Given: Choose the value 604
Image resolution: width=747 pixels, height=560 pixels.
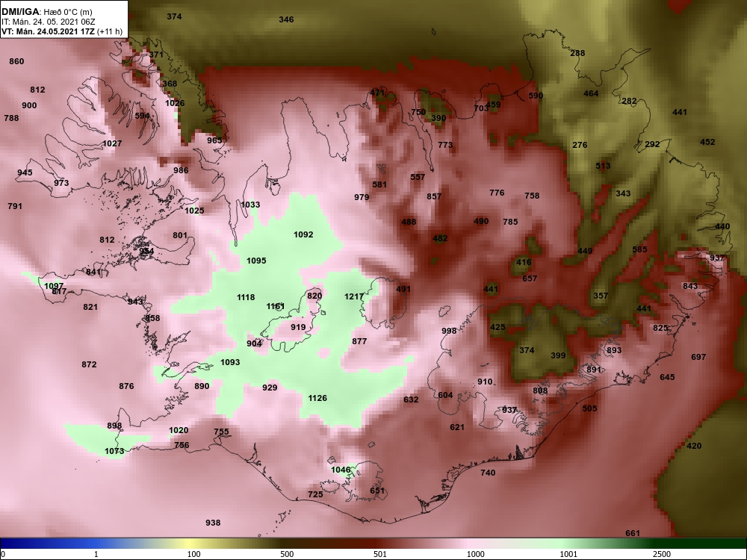Looking at the screenshot, I should 445,395.
